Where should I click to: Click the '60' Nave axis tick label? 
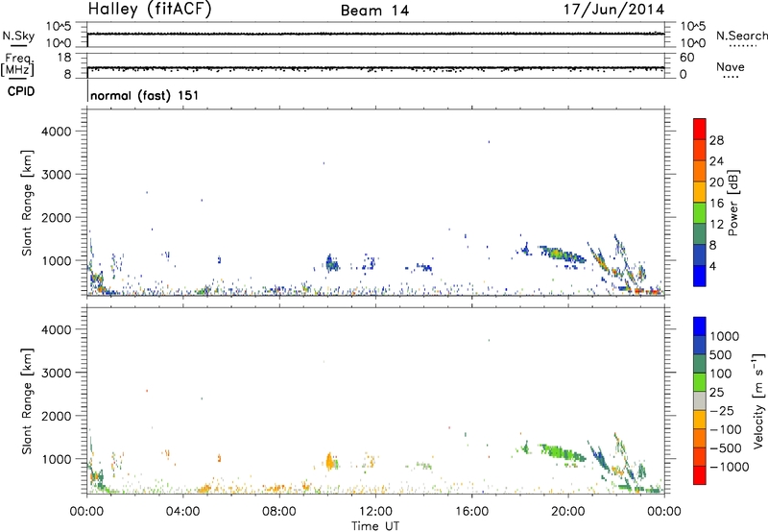pyautogui.click(x=686, y=58)
